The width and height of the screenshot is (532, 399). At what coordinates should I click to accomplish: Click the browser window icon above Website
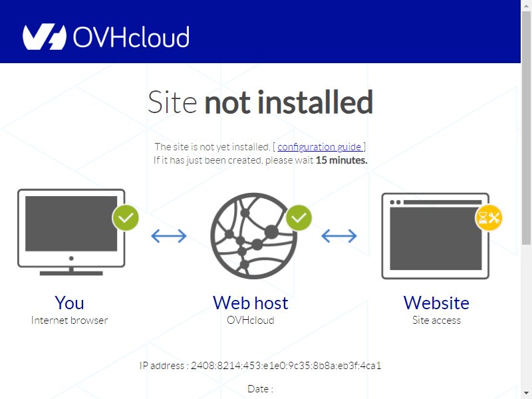pos(436,236)
